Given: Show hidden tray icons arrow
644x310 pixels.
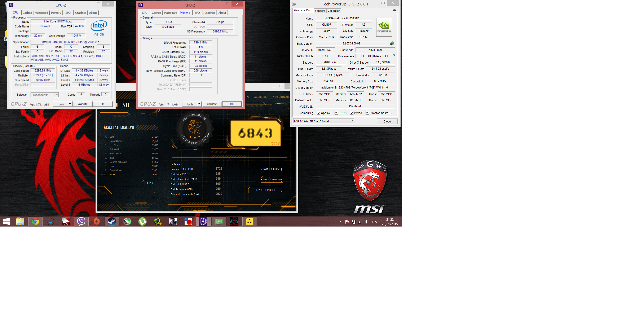Looking at the screenshot, I should [x=340, y=222].
